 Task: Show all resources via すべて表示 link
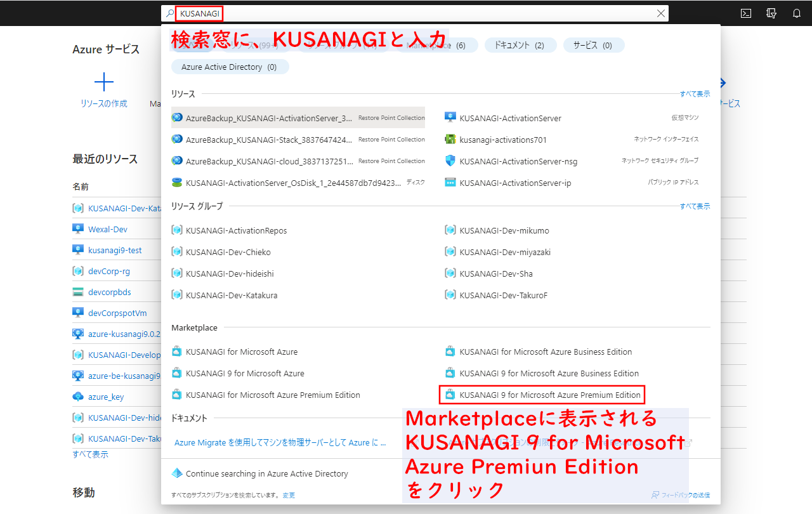click(x=695, y=94)
